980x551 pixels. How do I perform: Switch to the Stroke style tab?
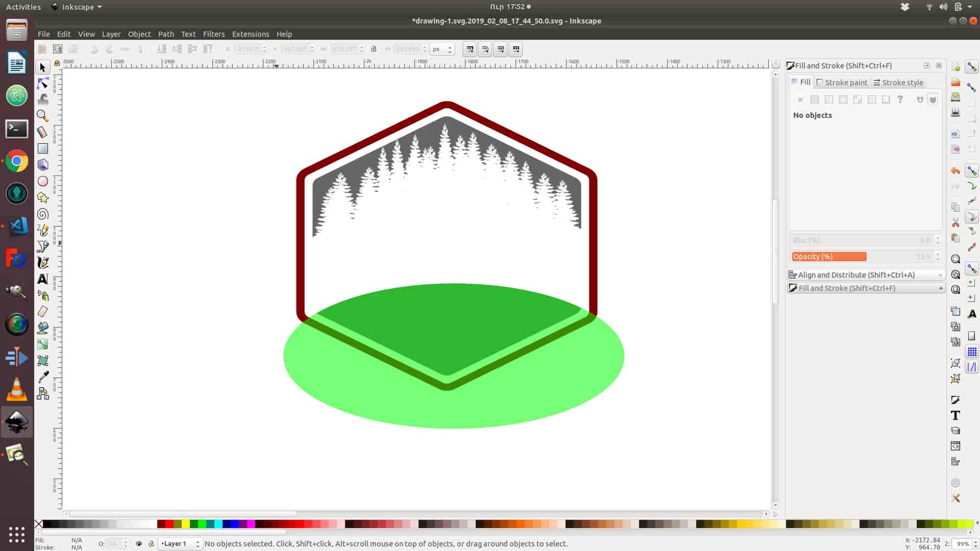click(898, 82)
